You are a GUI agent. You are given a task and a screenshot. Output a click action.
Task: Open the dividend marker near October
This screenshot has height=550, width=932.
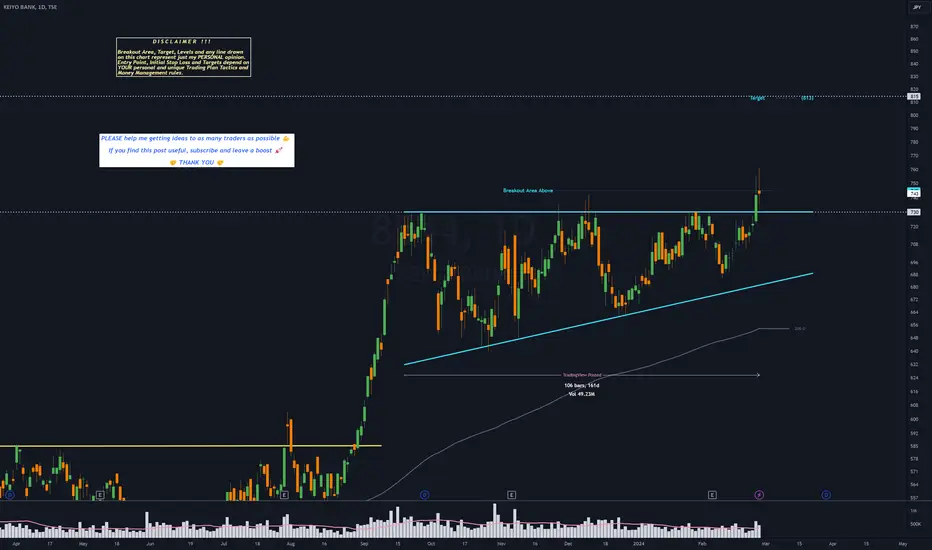(424, 495)
